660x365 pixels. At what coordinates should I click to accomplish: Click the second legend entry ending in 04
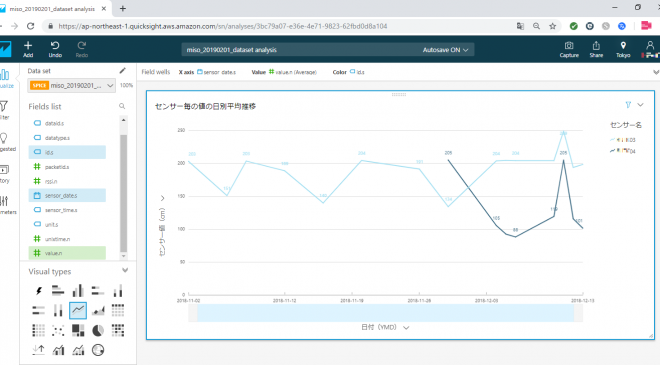623,151
